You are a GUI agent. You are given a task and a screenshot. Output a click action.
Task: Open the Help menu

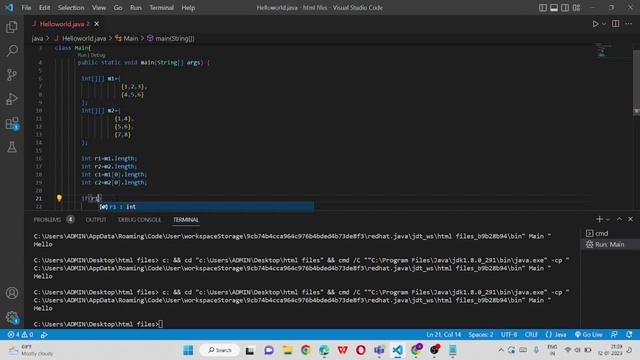point(188,8)
